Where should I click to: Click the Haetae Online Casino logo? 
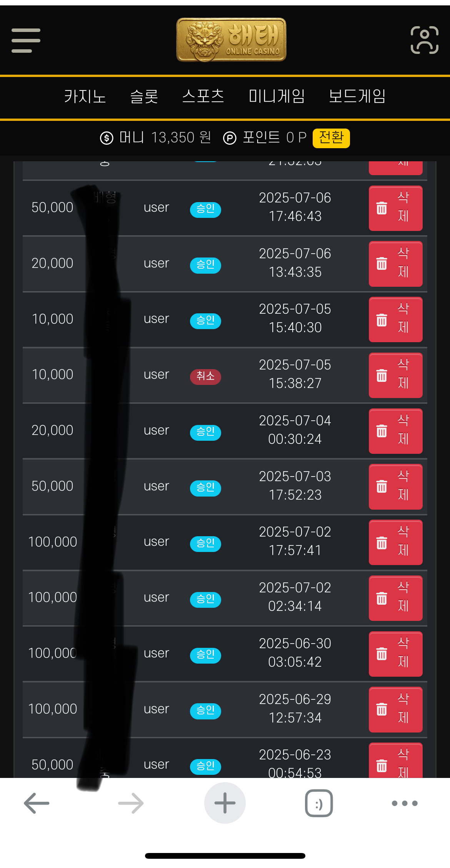(x=231, y=40)
